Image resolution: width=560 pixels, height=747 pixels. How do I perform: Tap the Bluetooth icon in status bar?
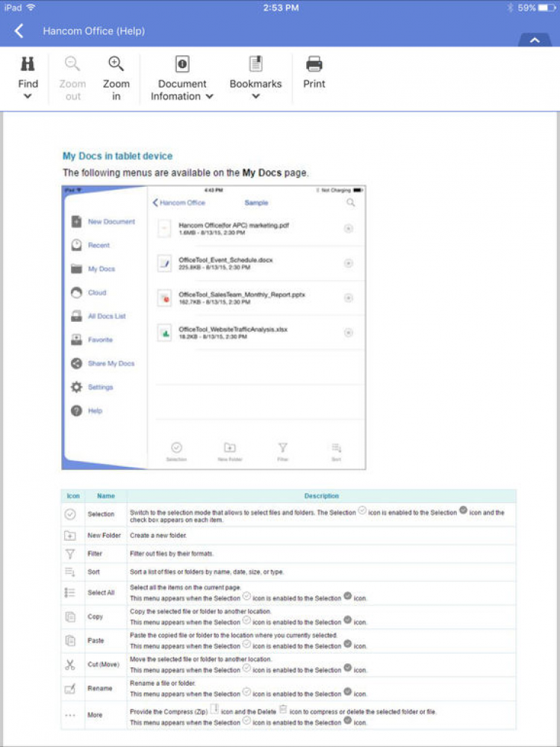click(x=510, y=7)
